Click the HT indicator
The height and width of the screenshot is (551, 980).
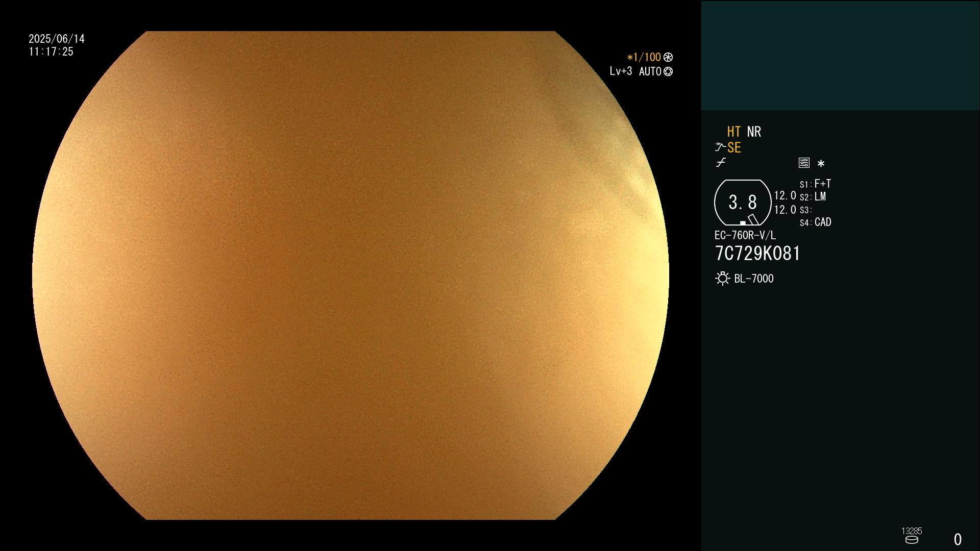(734, 132)
